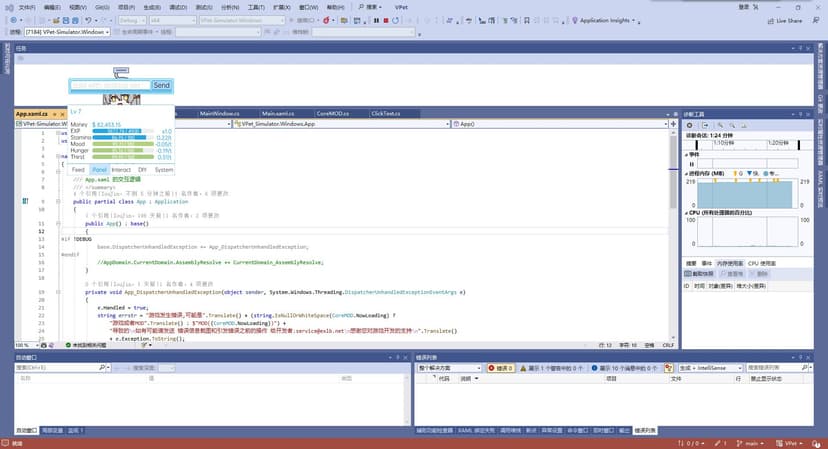
Task: Click the Mood progress bar in pet panel
Action: click(x=123, y=144)
